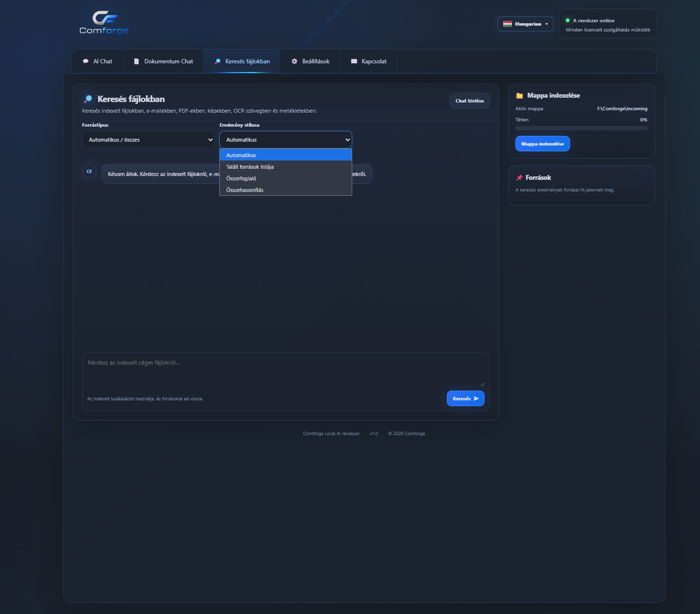The image size is (700, 614).
Task: Click the Készen állok chat message bubble
Action: point(237,174)
